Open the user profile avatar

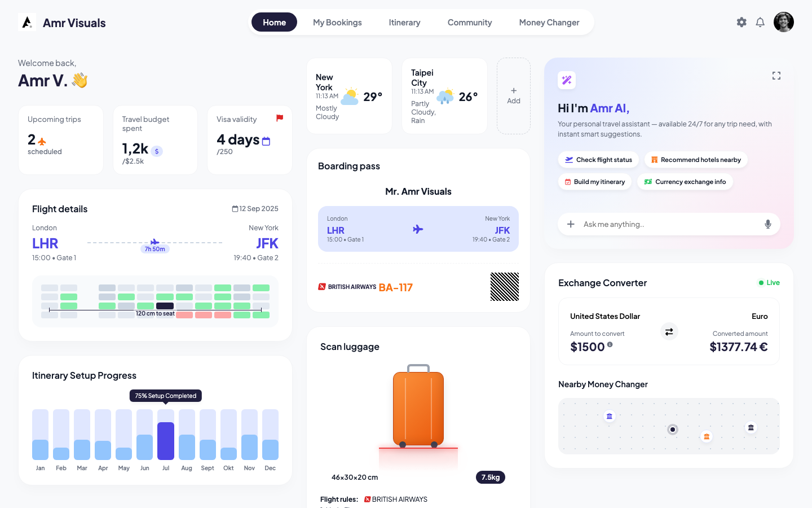click(784, 22)
